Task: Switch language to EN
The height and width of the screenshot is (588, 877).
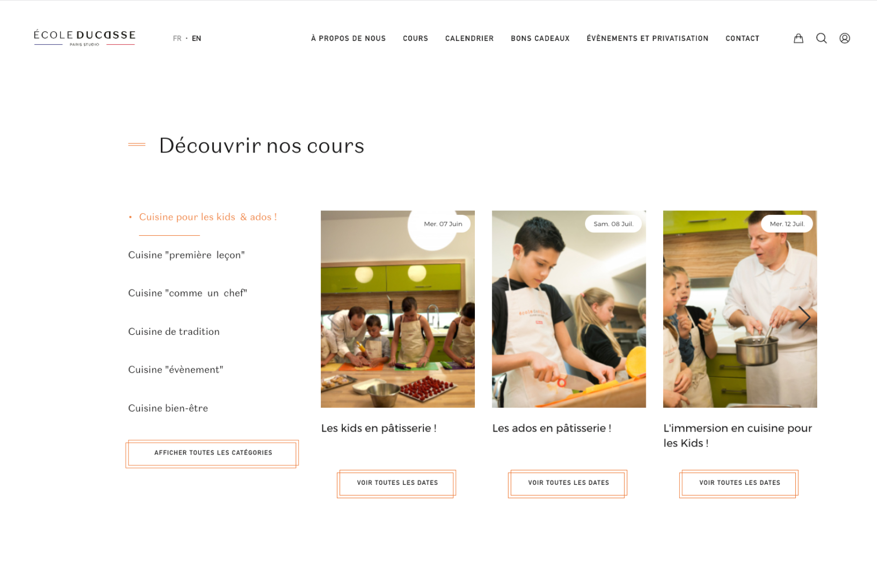Action: tap(196, 38)
